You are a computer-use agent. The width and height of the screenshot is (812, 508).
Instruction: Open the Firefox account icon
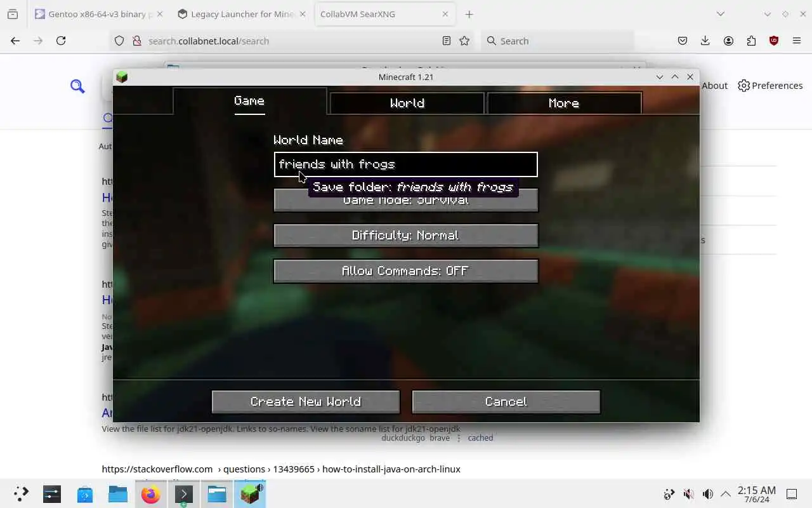(x=728, y=41)
